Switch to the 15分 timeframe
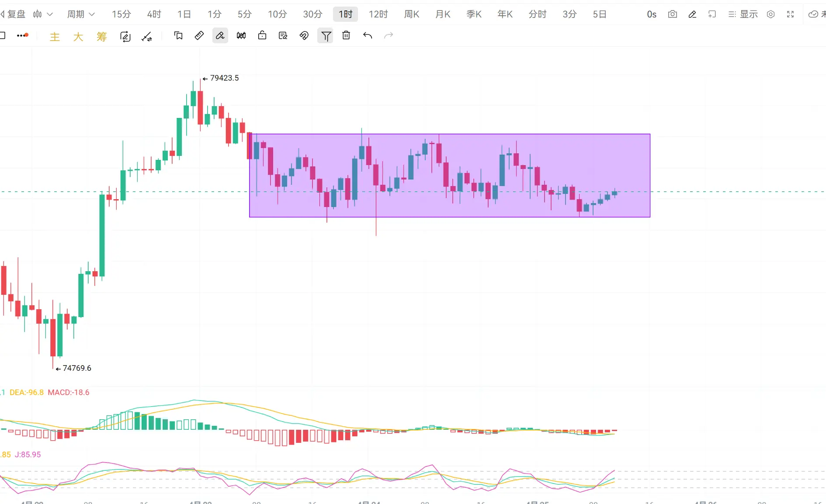The width and height of the screenshot is (826, 504). click(121, 14)
